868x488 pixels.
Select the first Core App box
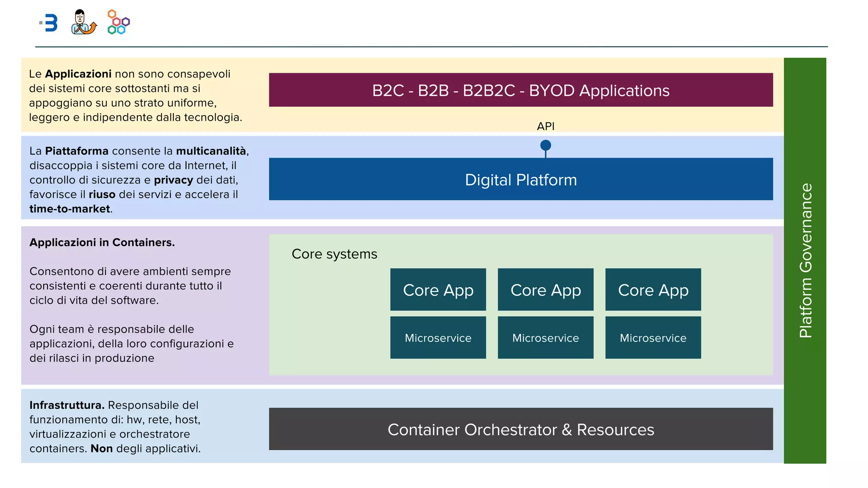pos(438,290)
